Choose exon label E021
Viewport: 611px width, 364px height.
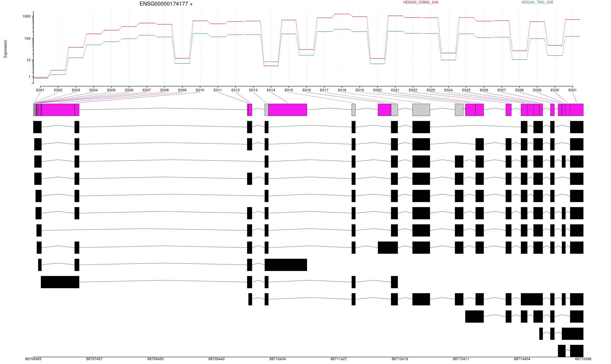pyautogui.click(x=395, y=90)
